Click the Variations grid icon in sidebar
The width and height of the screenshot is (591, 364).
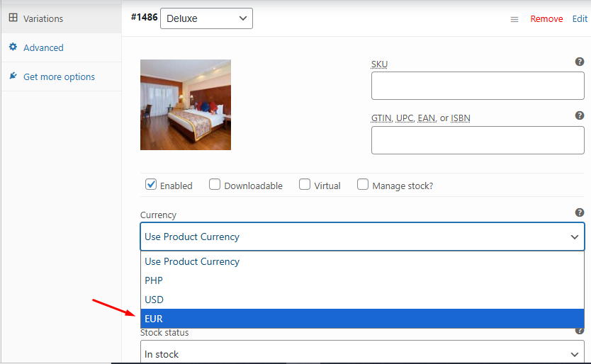(13, 18)
